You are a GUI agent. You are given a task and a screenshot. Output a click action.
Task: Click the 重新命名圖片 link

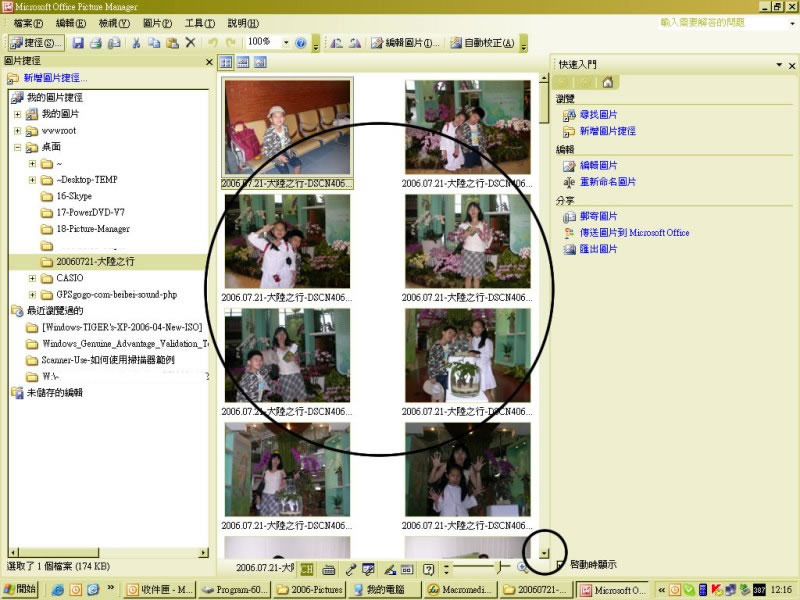(x=608, y=182)
